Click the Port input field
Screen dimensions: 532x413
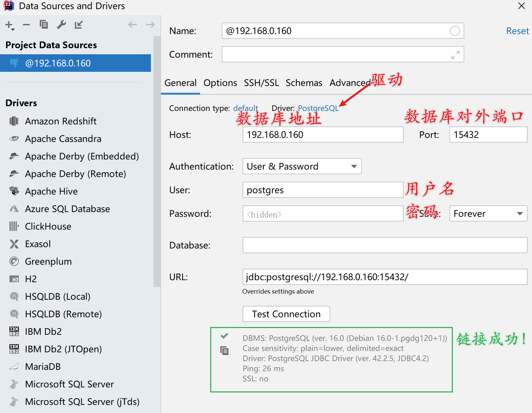[x=488, y=135]
